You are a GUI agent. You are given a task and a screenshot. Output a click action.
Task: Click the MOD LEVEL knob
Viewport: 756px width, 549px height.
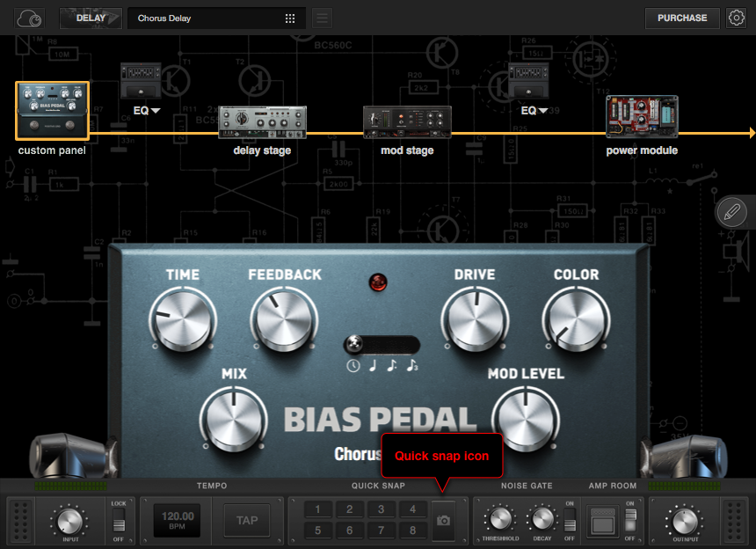tap(526, 419)
